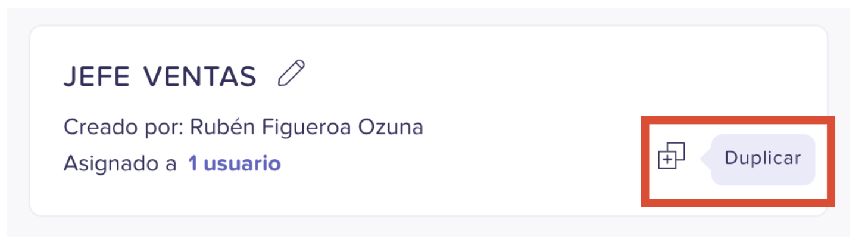Screen dimensions: 868x248
Task: Copy the profile with the duplicate icon
Action: click(672, 156)
